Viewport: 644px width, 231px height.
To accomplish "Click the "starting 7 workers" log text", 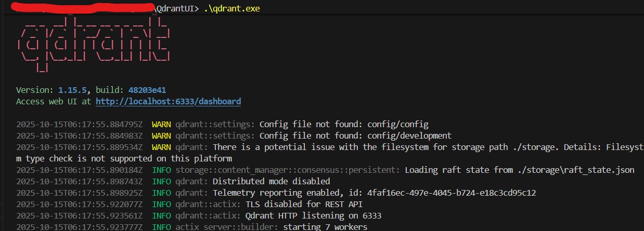I will click(x=327, y=227).
